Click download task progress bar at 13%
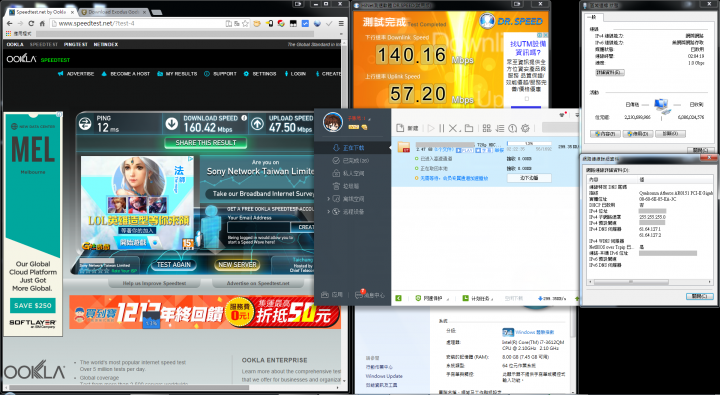Screen dimensions: 720x395 529,144
